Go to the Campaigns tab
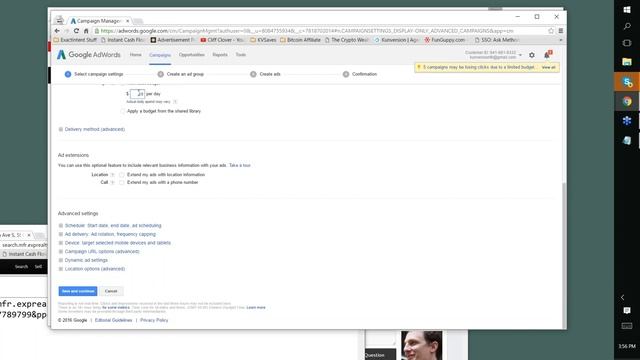This screenshot has height=360, width=640. click(x=160, y=55)
